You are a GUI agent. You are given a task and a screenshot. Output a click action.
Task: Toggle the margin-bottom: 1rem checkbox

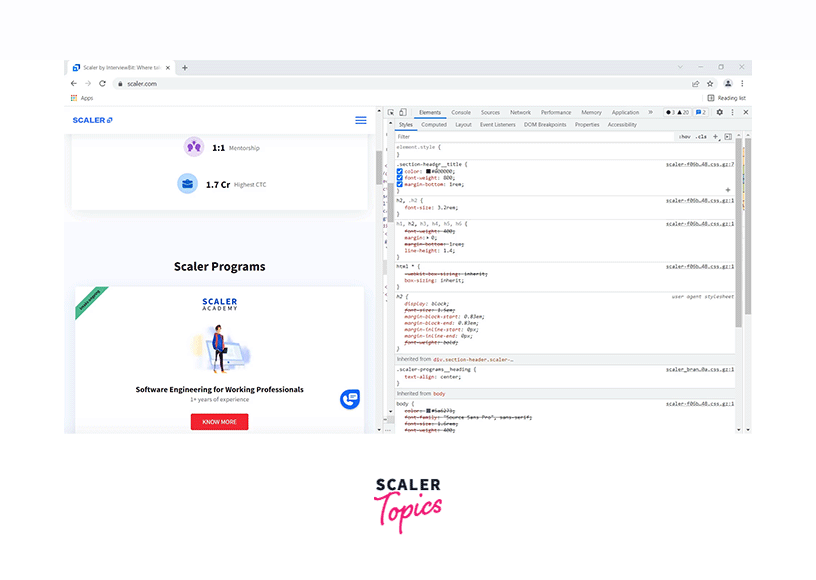pyautogui.click(x=399, y=185)
